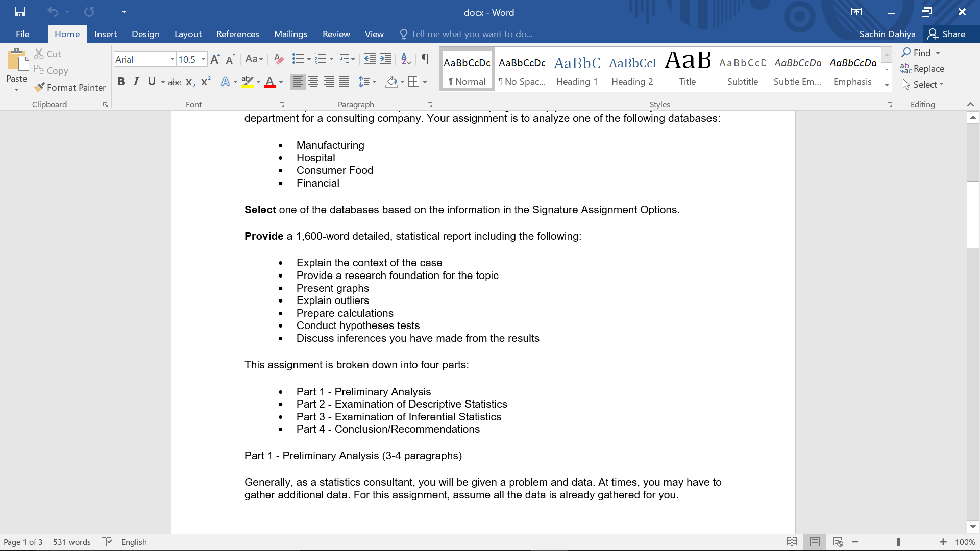Open the References ribbon tab
The height and width of the screenshot is (551, 980).
tap(237, 34)
